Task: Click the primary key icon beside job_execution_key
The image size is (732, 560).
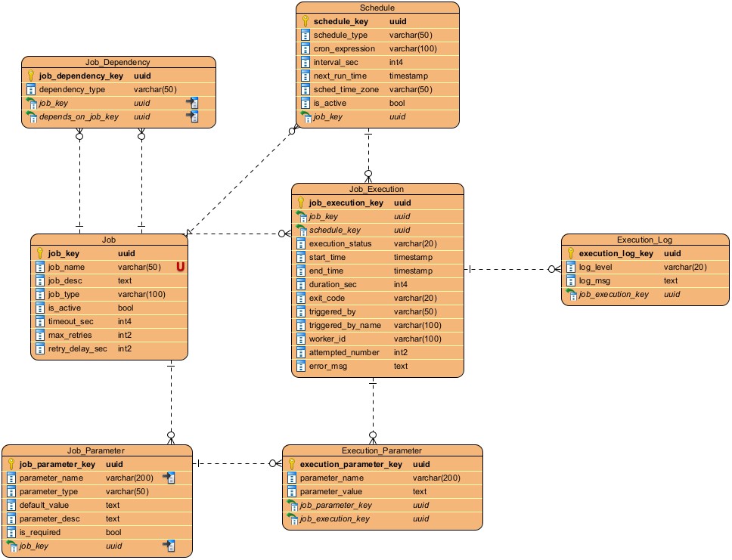Action: [x=301, y=203]
